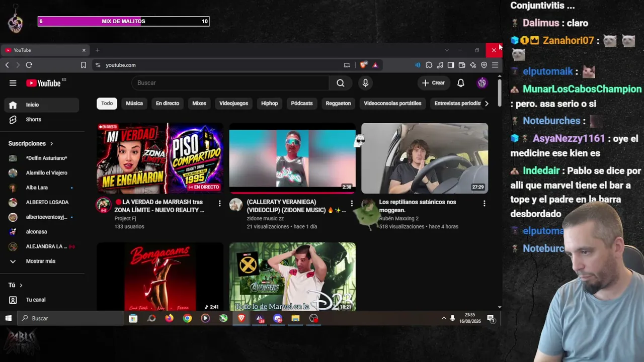Select the Mixes filter chip
The image size is (644, 362).
pos(199,104)
